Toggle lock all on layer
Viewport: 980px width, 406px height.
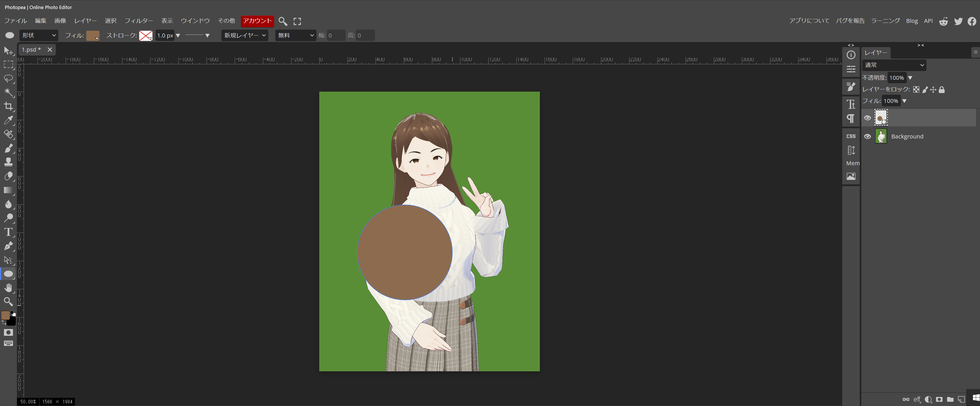coord(942,90)
